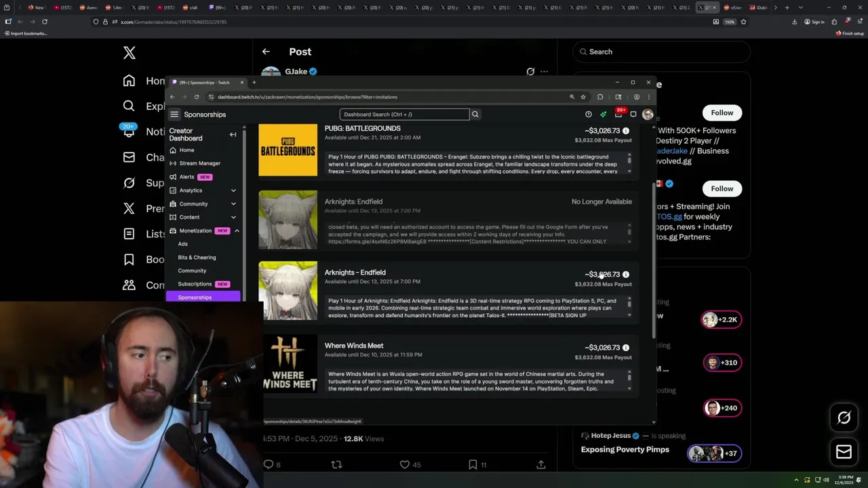Click Sign in in browser toolbar
Image resolution: width=868 pixels, height=488 pixels.
pos(814,22)
